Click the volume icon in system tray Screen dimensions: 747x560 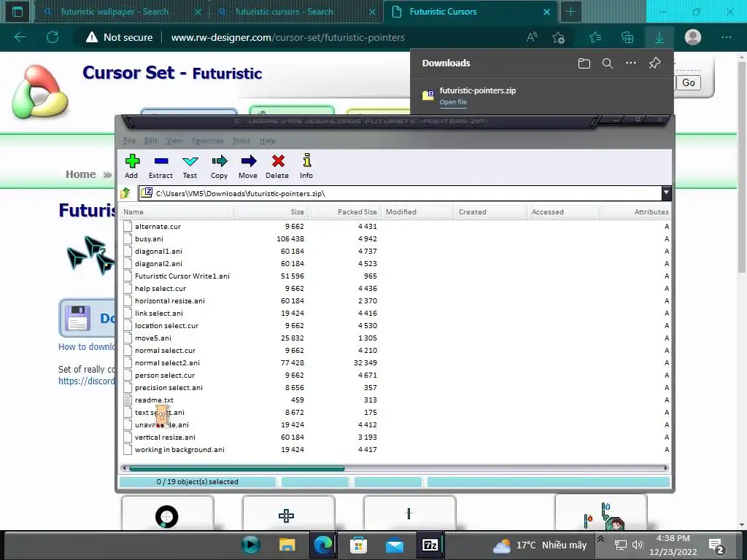coord(637,545)
